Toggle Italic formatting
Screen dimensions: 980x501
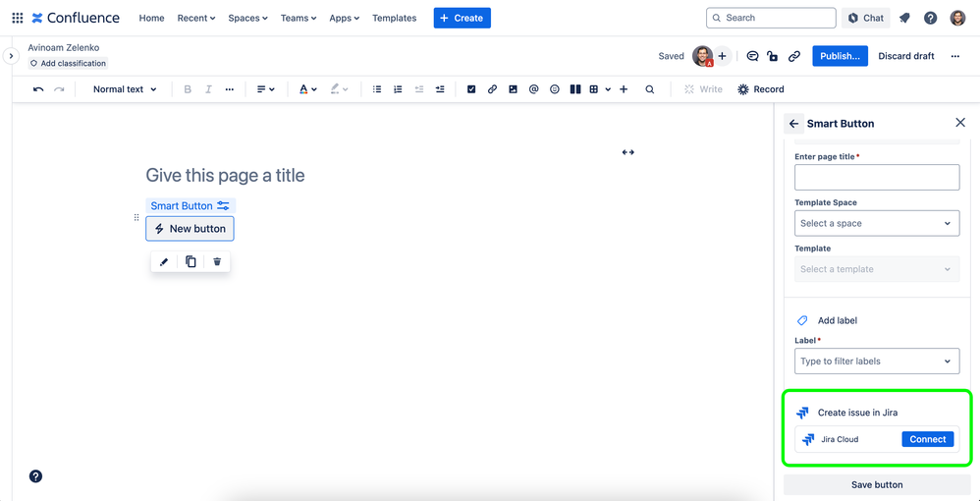click(x=209, y=89)
